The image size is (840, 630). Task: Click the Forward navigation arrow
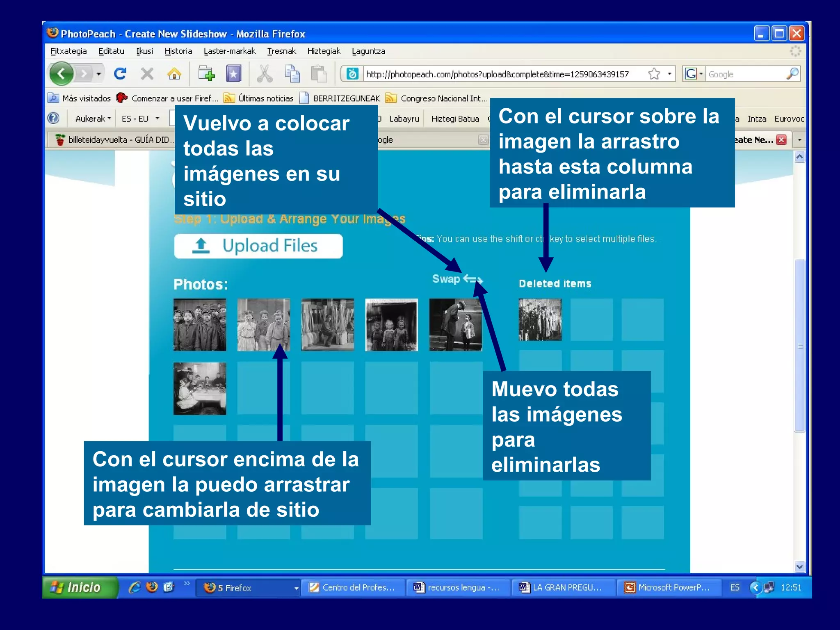pos(84,74)
